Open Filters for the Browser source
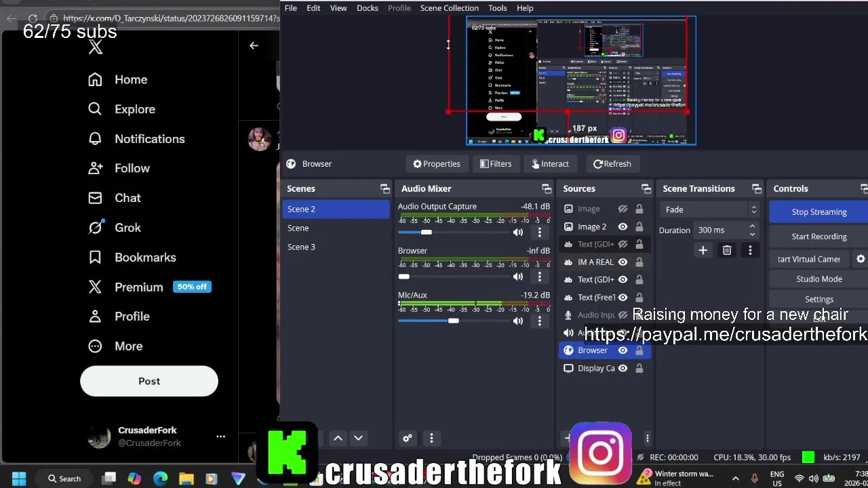This screenshot has width=868, height=488. point(496,164)
